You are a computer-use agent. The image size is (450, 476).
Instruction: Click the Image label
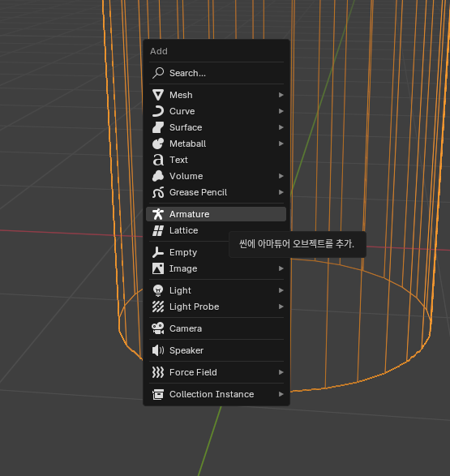(183, 269)
